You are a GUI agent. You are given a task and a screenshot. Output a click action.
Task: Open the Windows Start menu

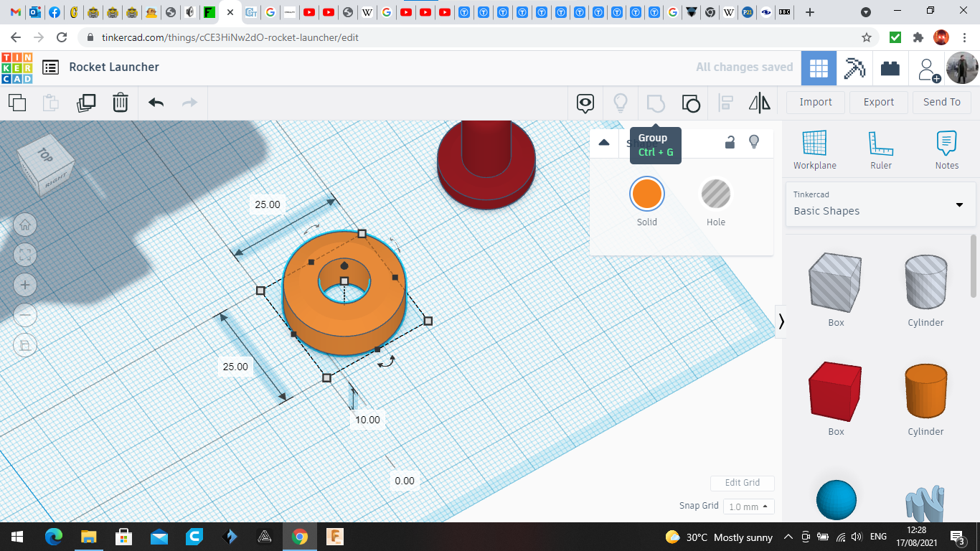(x=17, y=537)
